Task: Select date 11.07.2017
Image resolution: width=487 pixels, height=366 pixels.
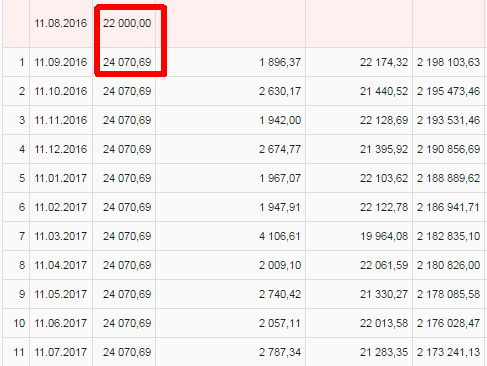Action: click(x=61, y=352)
